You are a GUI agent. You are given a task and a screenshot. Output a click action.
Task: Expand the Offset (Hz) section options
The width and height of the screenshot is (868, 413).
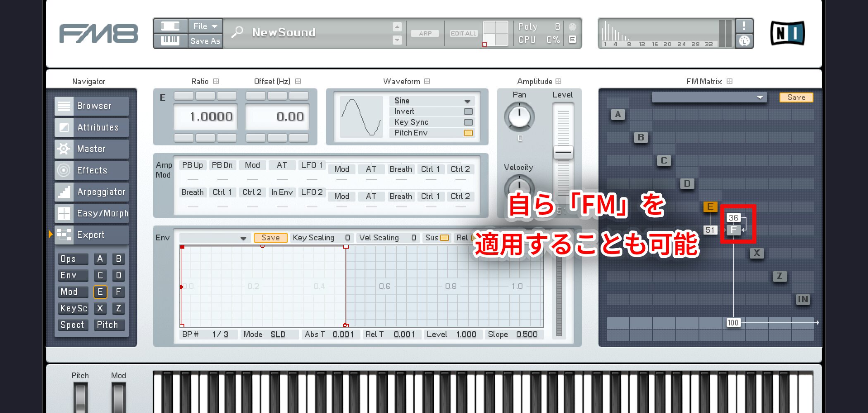(x=298, y=81)
